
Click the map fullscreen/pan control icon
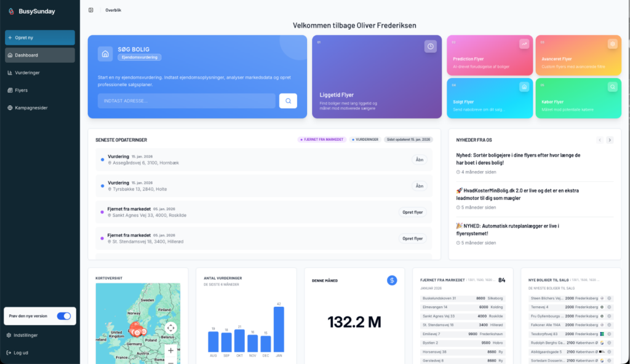171,328
